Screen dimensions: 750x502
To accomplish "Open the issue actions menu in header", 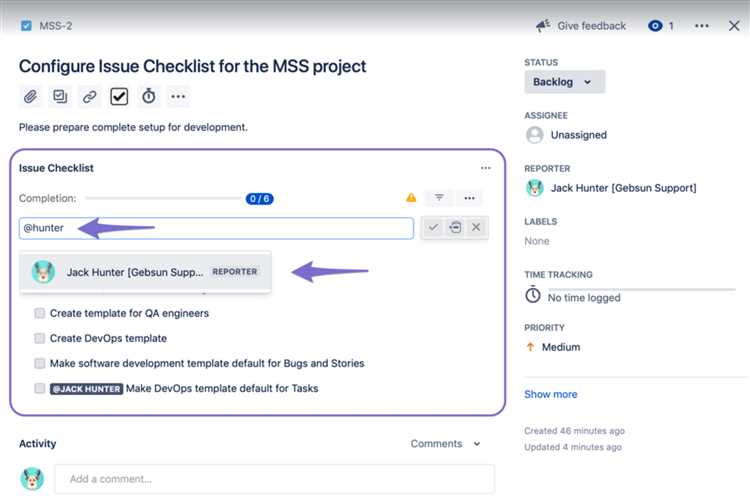I will tap(702, 26).
